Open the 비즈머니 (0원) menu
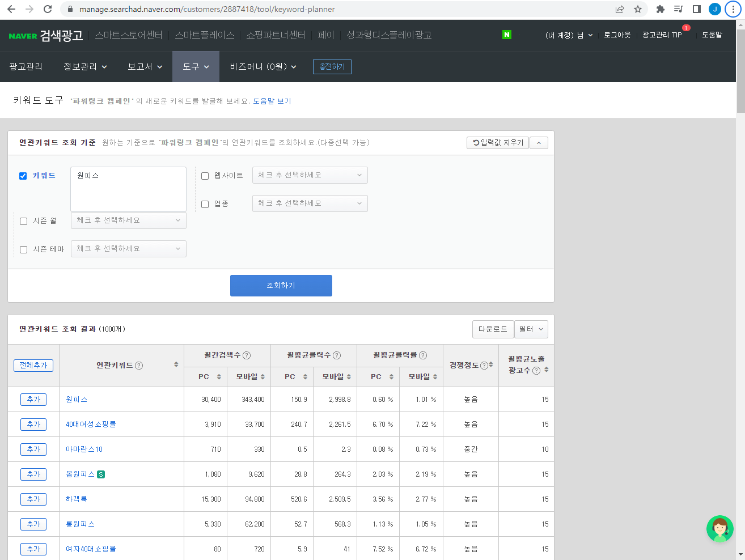Image resolution: width=745 pixels, height=560 pixels. coord(263,67)
